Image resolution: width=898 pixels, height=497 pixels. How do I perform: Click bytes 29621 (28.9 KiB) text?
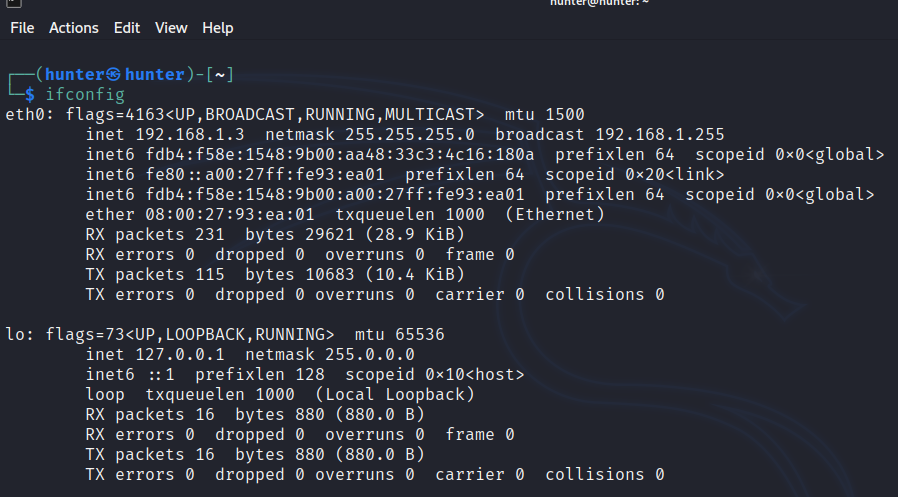point(355,235)
